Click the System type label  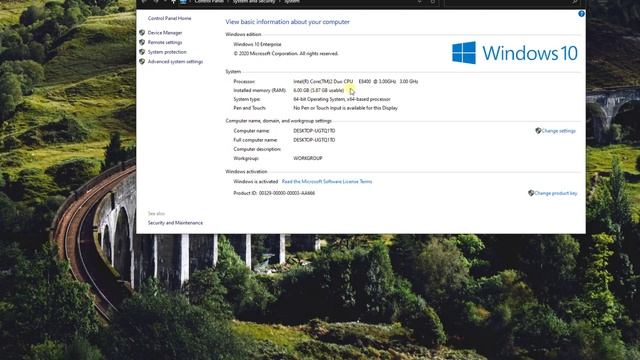(x=247, y=99)
